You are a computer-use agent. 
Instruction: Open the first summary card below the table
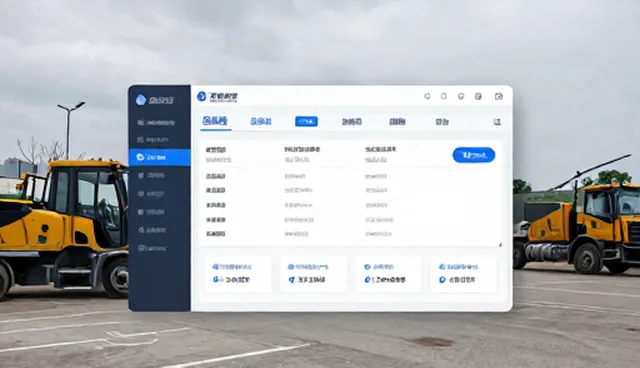pos(238,273)
